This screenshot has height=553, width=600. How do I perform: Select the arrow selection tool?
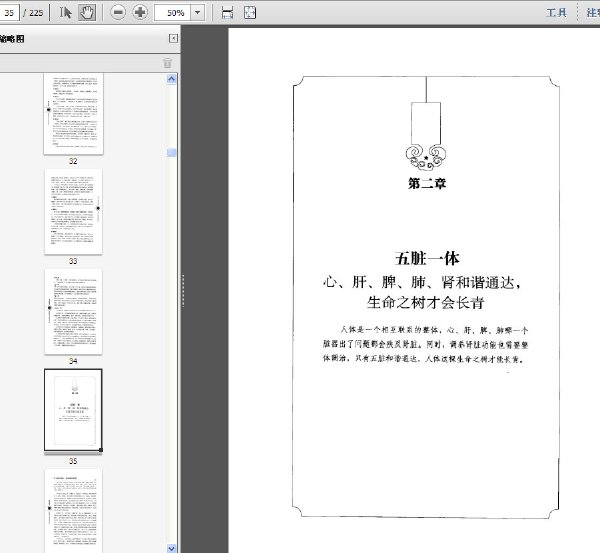(x=65, y=13)
